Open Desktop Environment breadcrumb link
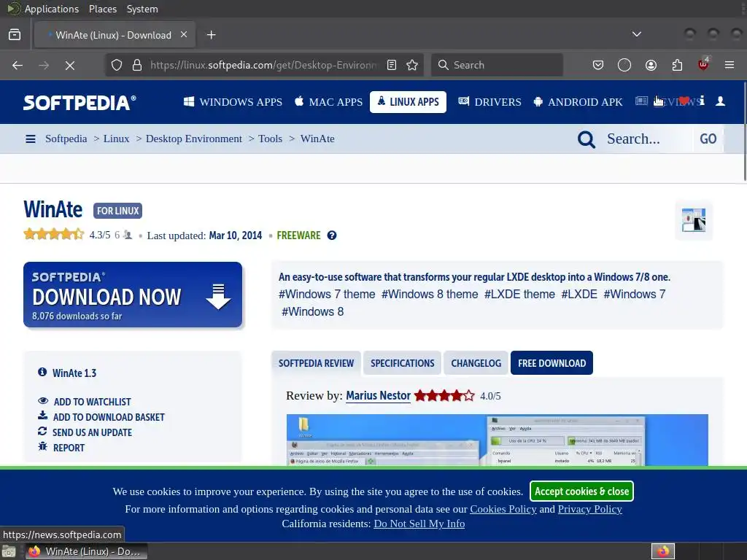 pyautogui.click(x=194, y=139)
